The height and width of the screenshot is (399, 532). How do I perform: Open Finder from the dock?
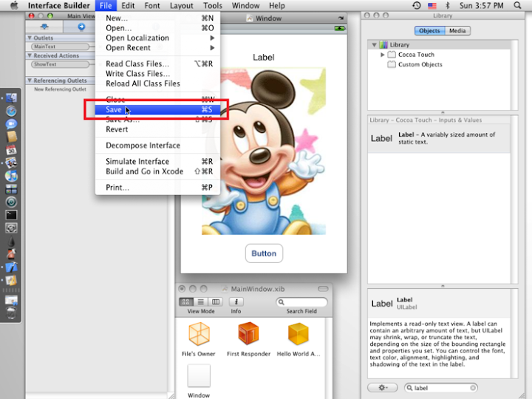(11, 98)
